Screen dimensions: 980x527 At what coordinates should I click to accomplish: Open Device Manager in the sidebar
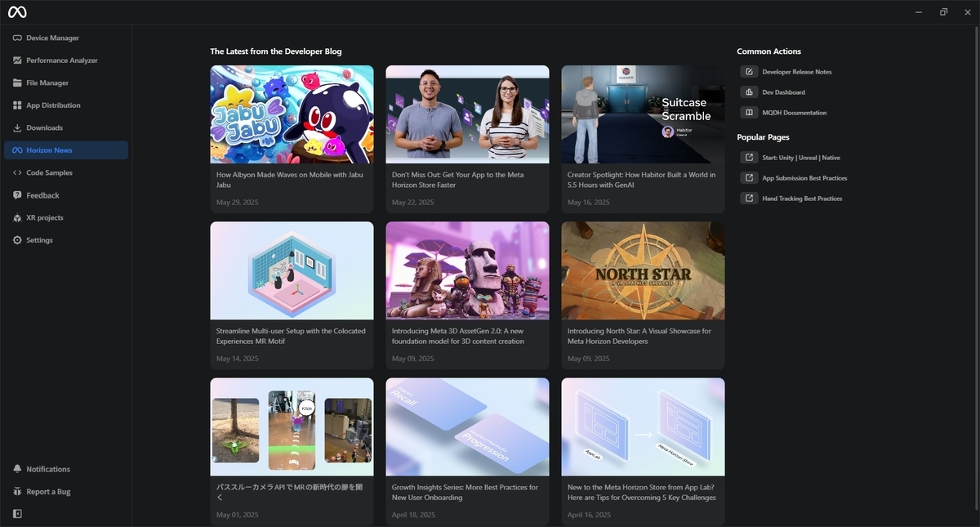tap(66, 38)
